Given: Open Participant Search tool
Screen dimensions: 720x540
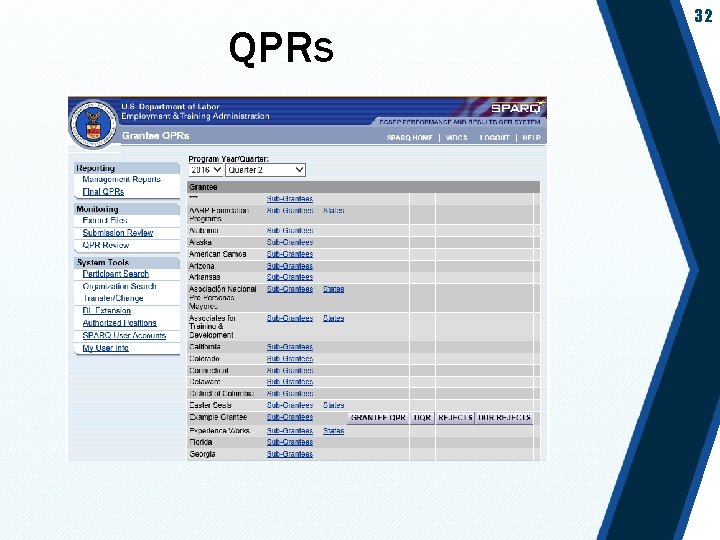Looking at the screenshot, I should 116,274.
